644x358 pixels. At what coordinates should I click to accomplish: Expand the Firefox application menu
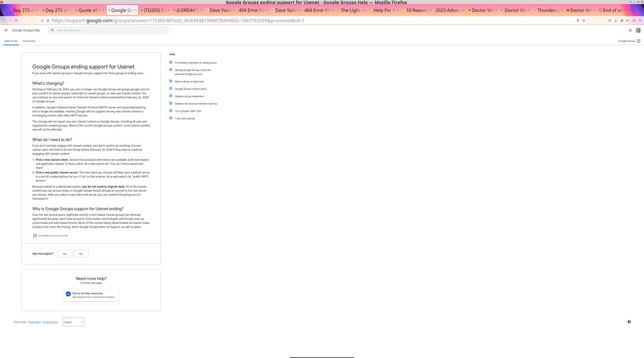coord(640,20)
